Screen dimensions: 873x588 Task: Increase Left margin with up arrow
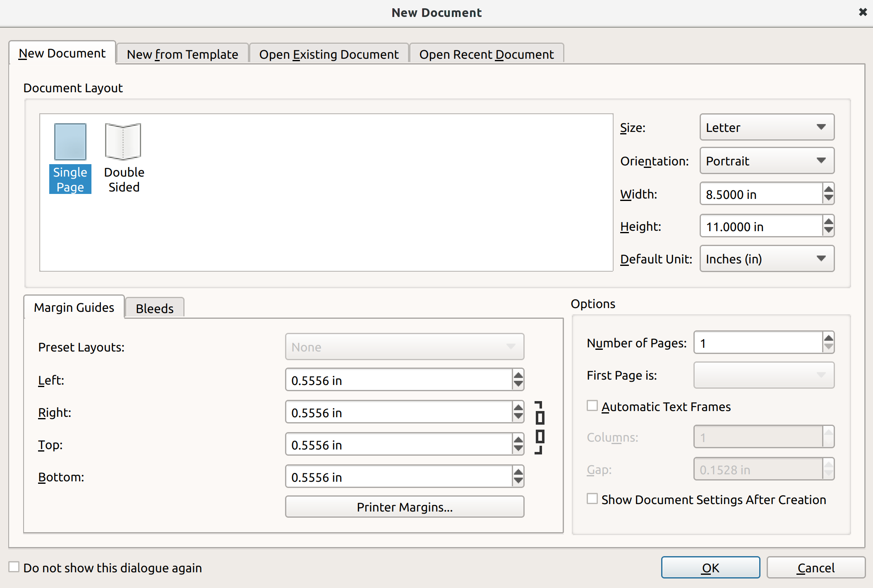(518, 375)
